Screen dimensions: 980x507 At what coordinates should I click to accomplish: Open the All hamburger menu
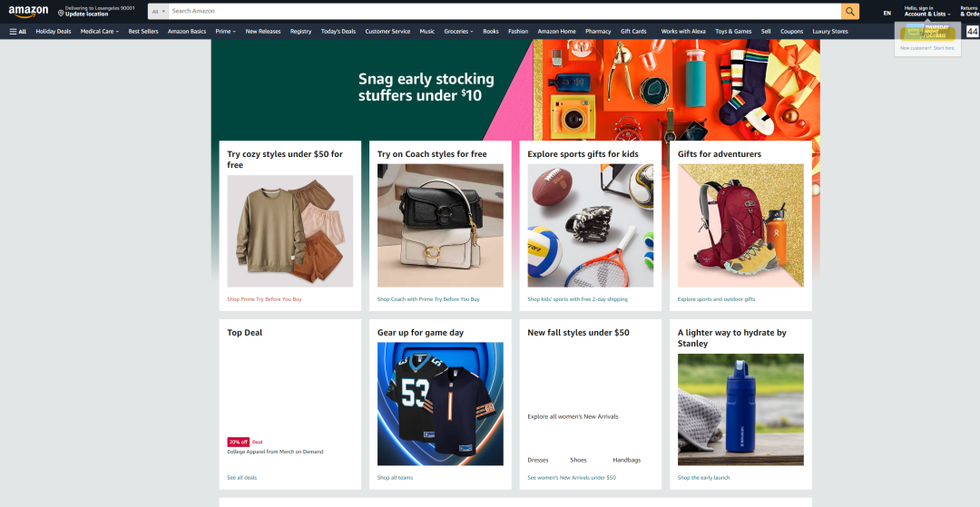(x=17, y=31)
